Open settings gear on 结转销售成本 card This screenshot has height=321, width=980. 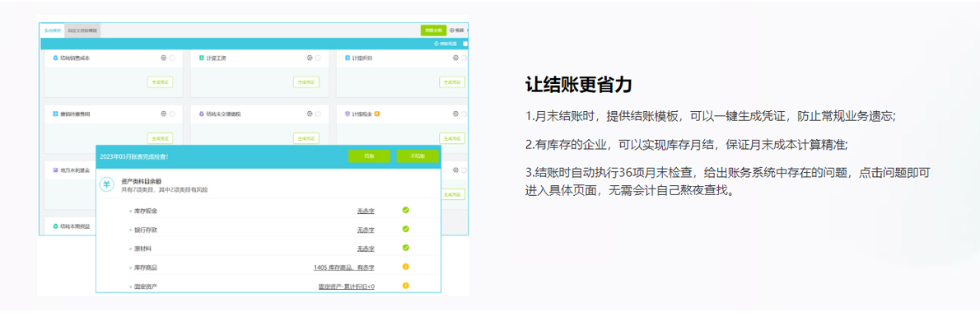pyautogui.click(x=164, y=58)
